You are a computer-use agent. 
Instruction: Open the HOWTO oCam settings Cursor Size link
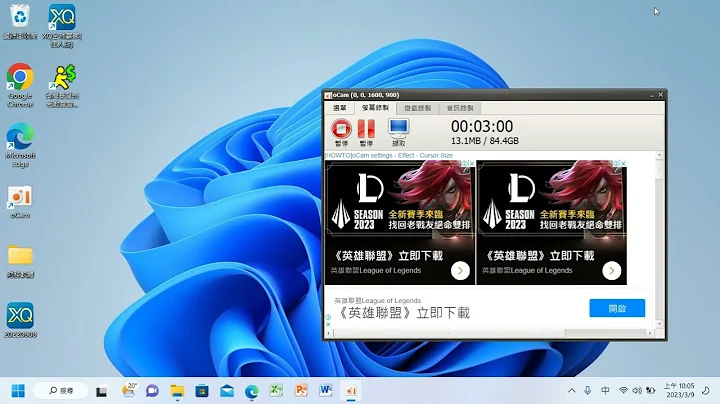tap(388, 156)
